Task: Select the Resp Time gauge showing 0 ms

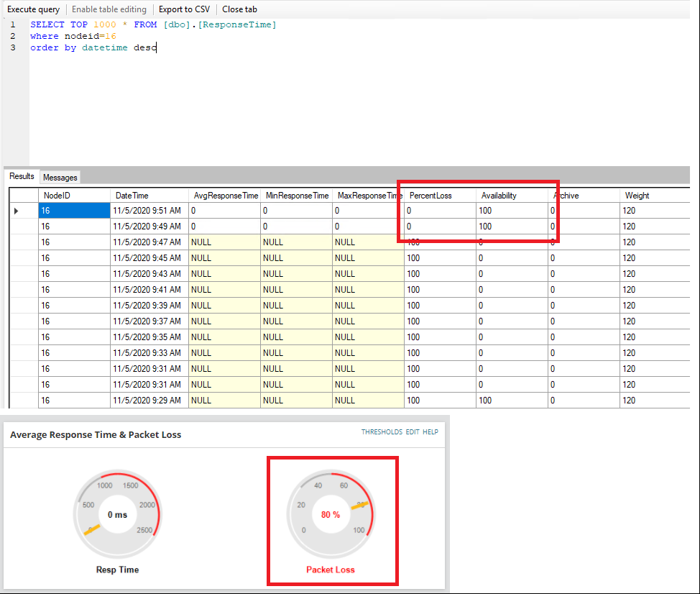Action: 117,514
